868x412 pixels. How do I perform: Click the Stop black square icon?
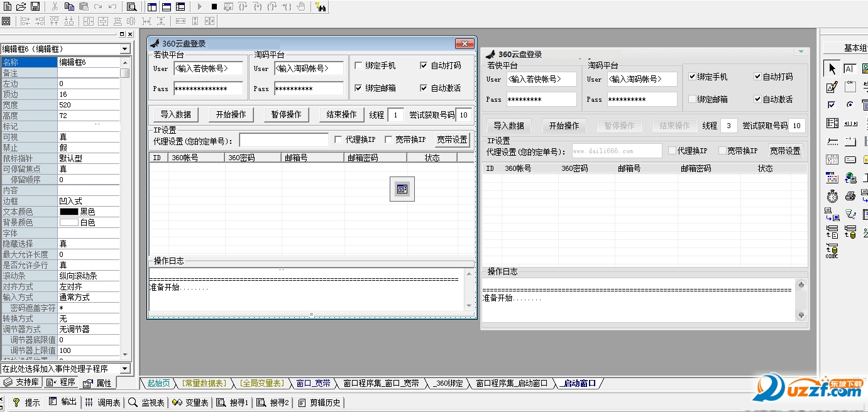tap(214, 6)
